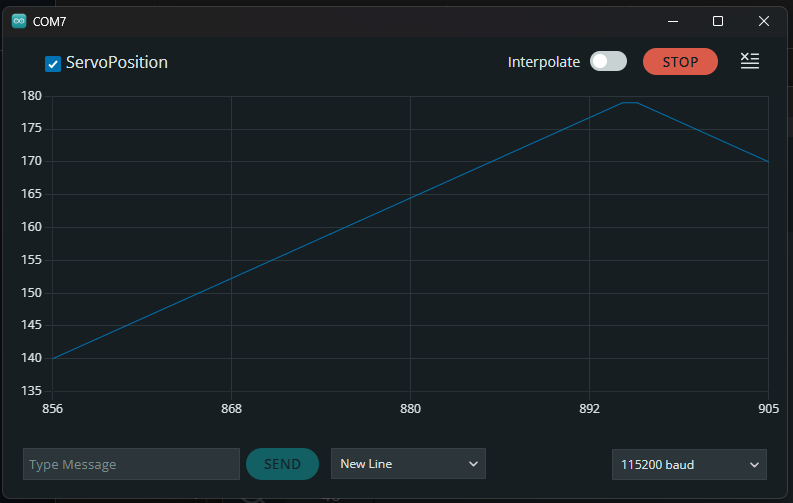
Task: Click the 180 y-axis value
Action: pyautogui.click(x=31, y=96)
